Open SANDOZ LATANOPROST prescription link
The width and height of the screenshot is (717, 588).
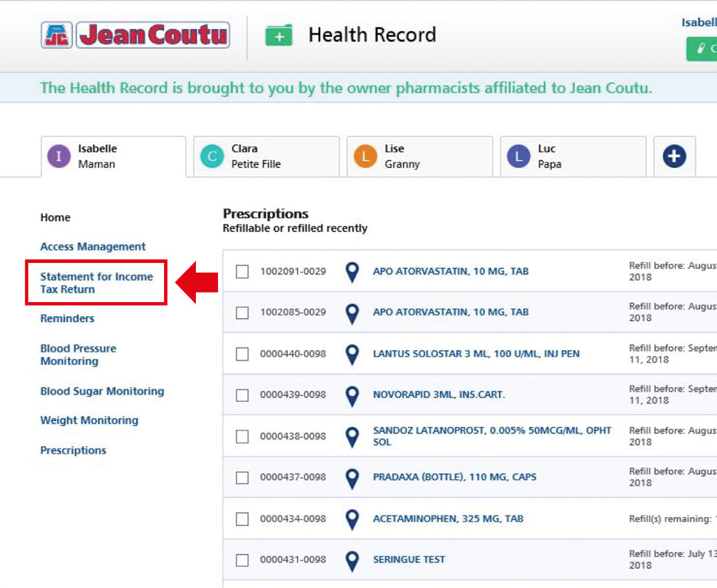tap(492, 437)
